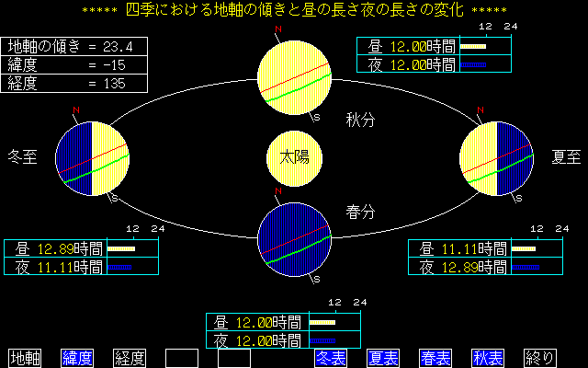The width and height of the screenshot is (588, 368).
Task: Click the 昼 12.89時間 row in the 冬至 panel
Action: 55,248
